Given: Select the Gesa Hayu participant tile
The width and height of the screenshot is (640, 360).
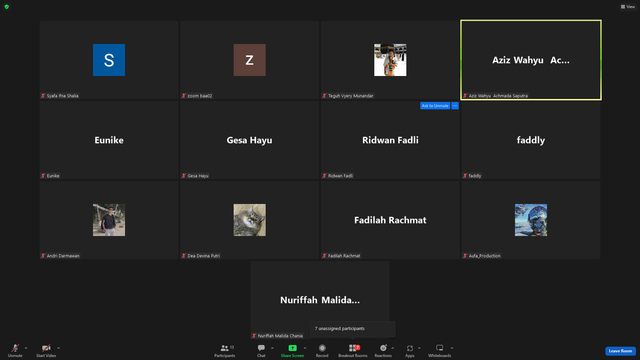Looking at the screenshot, I should (x=249, y=140).
